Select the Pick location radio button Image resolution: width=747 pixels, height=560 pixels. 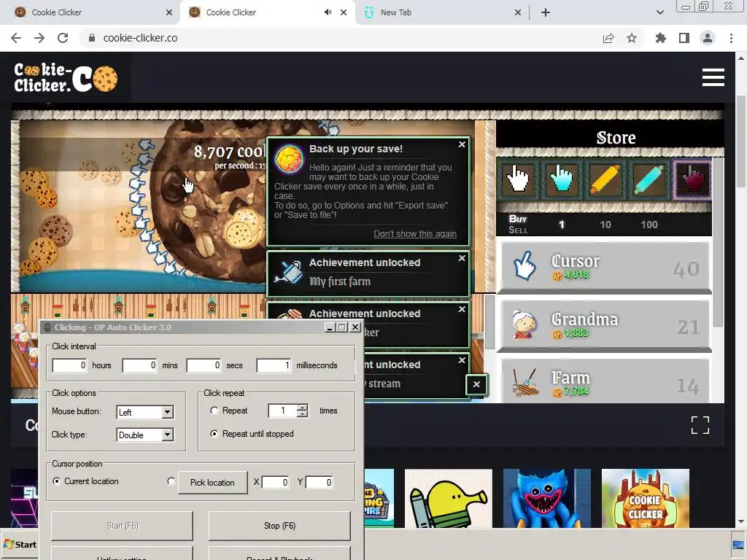point(171,481)
